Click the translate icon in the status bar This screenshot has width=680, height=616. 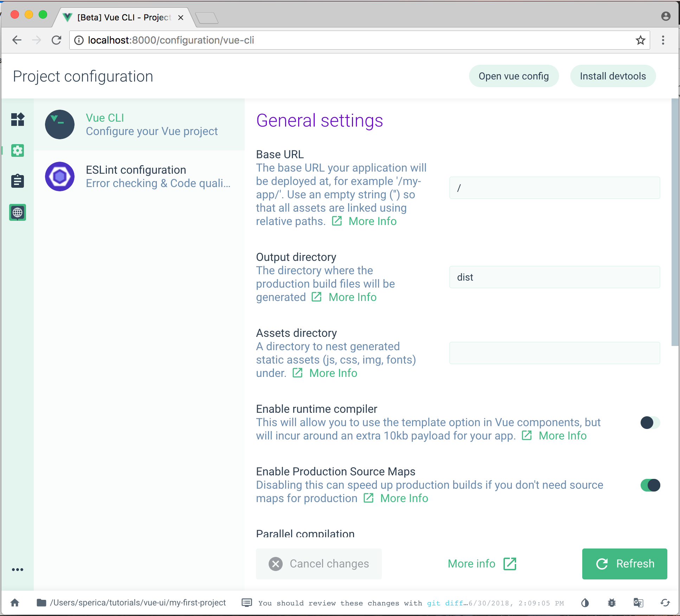tap(638, 603)
